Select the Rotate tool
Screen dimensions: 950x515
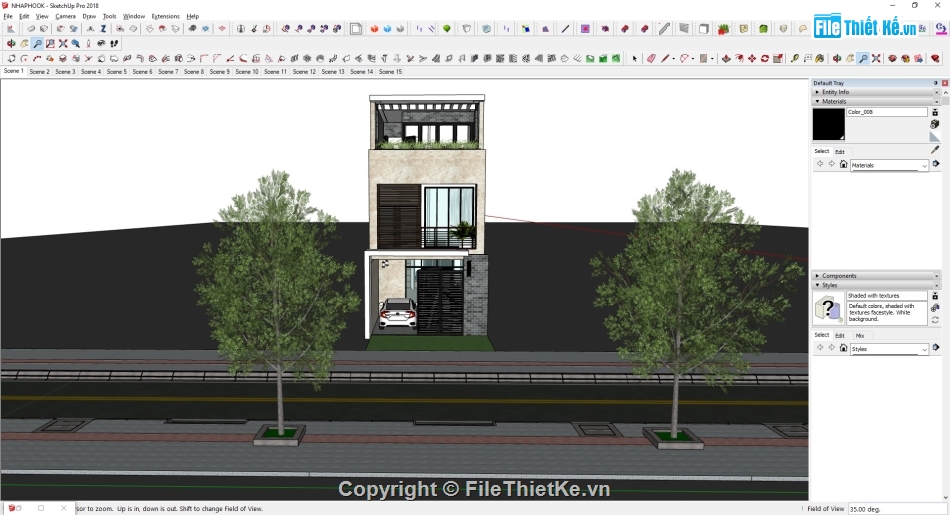[765, 58]
